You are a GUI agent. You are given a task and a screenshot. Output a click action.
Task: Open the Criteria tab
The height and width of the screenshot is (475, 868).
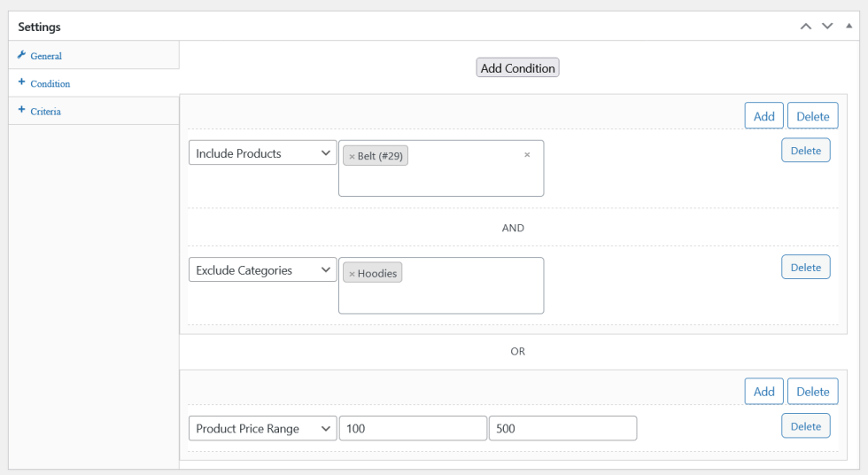tap(45, 112)
